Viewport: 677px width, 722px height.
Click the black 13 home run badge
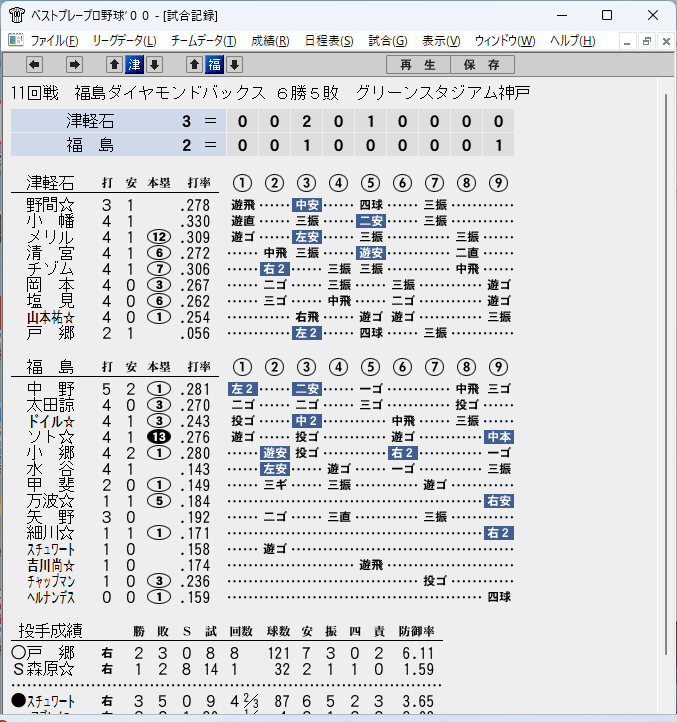coord(159,437)
